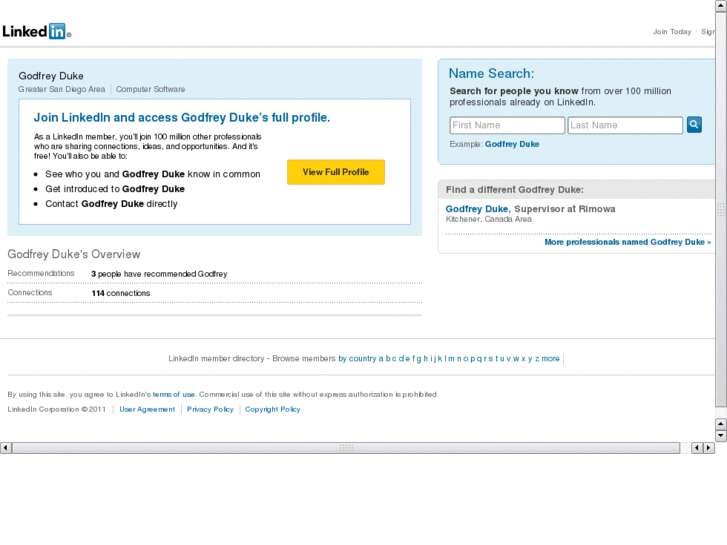
Task: Click in the First Name field
Action: point(507,125)
